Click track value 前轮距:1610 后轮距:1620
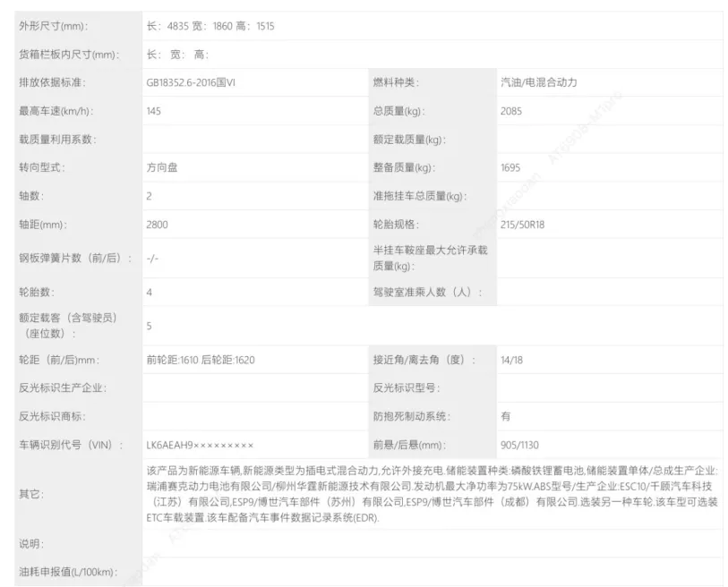The image size is (728, 587). click(201, 360)
